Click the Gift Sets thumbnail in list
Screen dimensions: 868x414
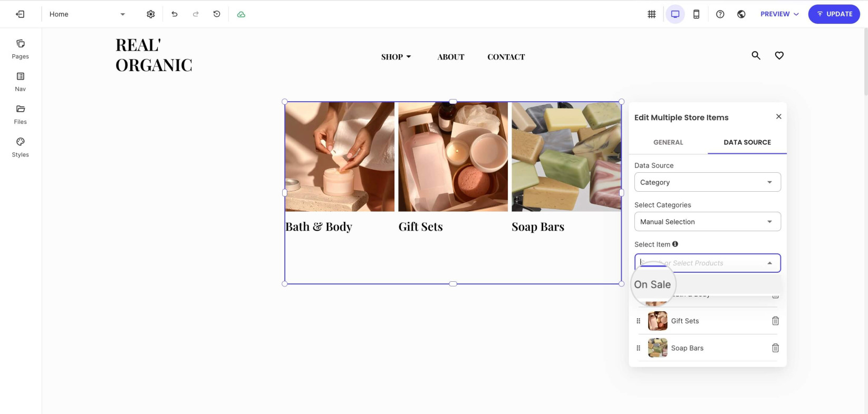[658, 321]
